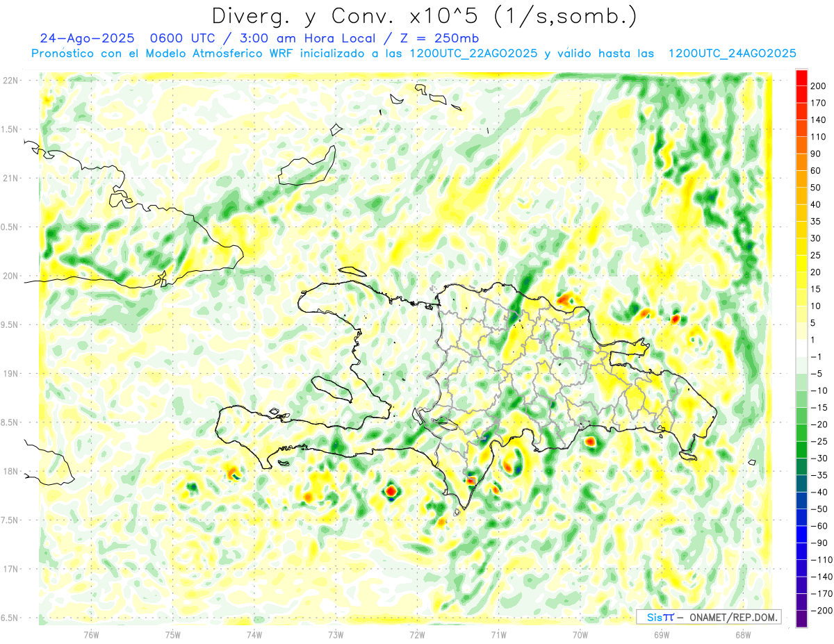Screen dimensions: 834x644
Task: Click the colorbar label '50'
Action: pyautogui.click(x=816, y=188)
